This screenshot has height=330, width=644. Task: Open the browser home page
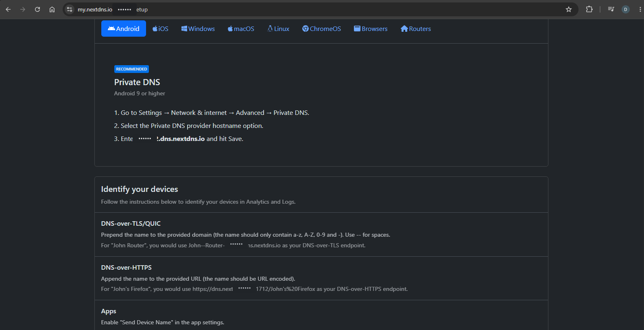[x=52, y=9]
